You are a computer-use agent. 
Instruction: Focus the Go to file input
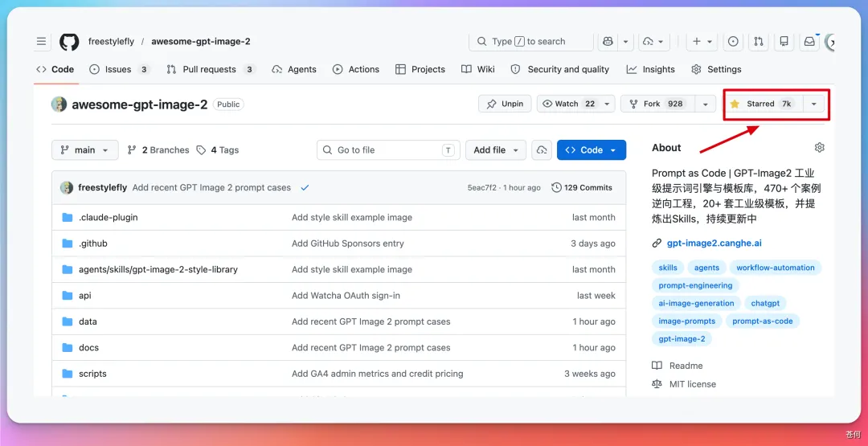pyautogui.click(x=388, y=150)
